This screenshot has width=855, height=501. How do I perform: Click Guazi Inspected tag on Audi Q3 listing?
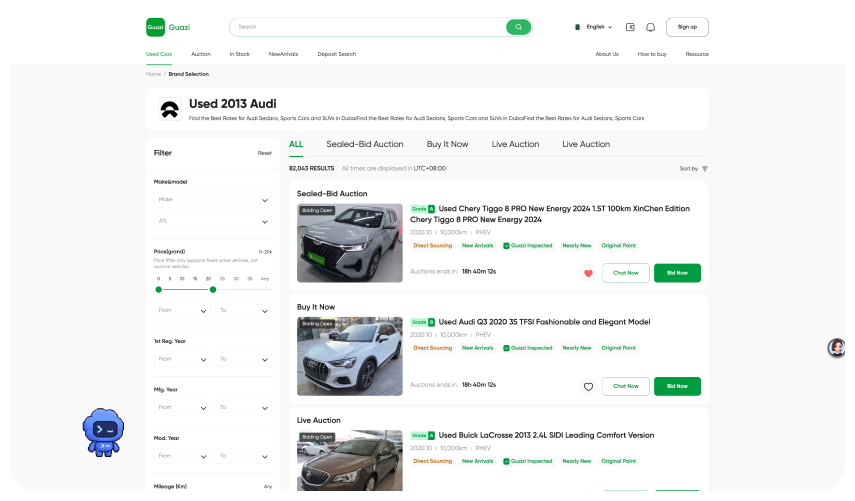click(x=527, y=348)
